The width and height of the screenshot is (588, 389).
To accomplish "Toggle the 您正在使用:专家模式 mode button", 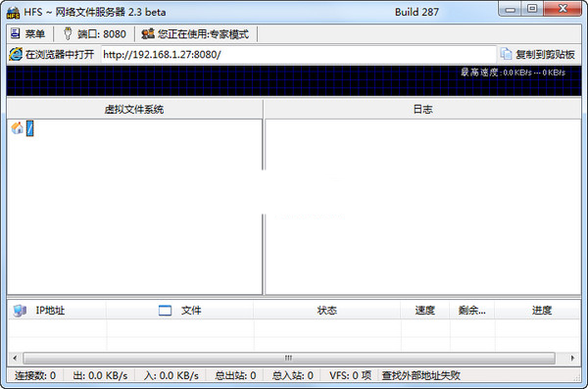I will coord(195,34).
